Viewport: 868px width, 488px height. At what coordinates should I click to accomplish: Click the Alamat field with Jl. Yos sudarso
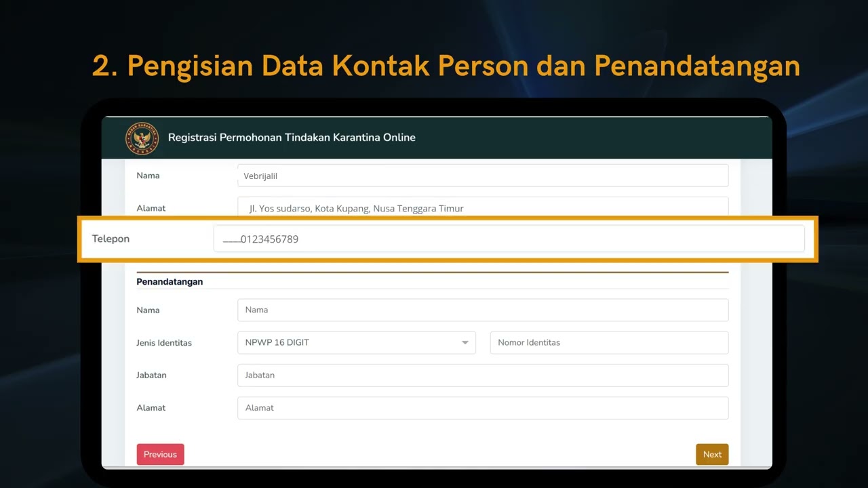tap(483, 207)
